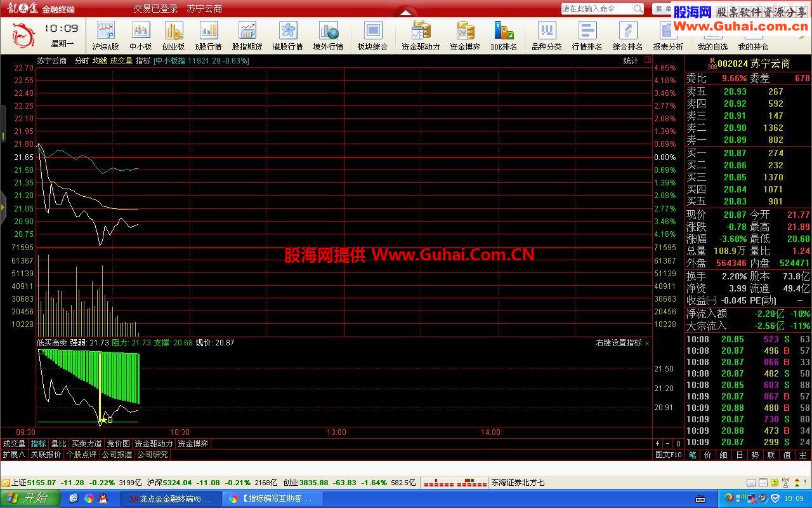This screenshot has height=508, width=812.
Task: Open the 关联报价 tab
Action: [x=46, y=455]
